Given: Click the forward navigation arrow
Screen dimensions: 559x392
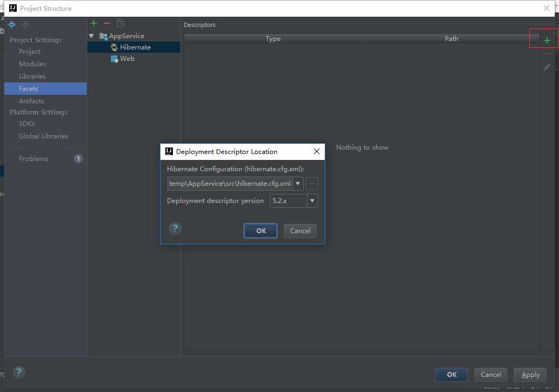Looking at the screenshot, I should pyautogui.click(x=25, y=24).
